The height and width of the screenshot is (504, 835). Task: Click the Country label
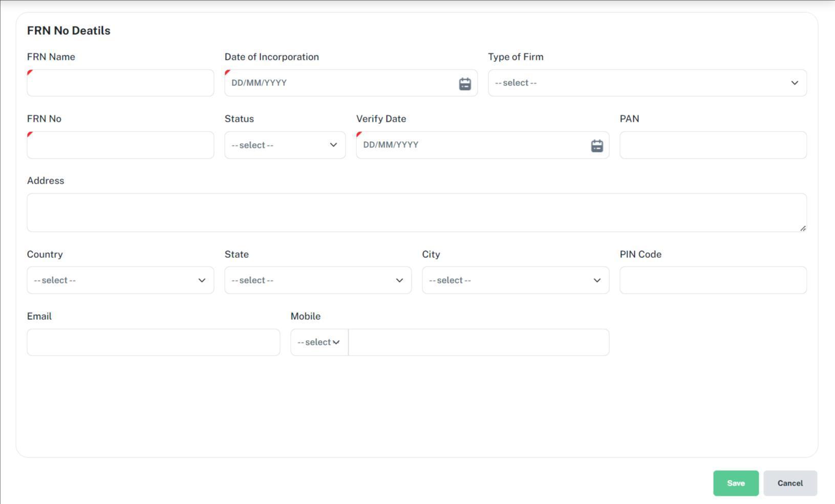[45, 254]
